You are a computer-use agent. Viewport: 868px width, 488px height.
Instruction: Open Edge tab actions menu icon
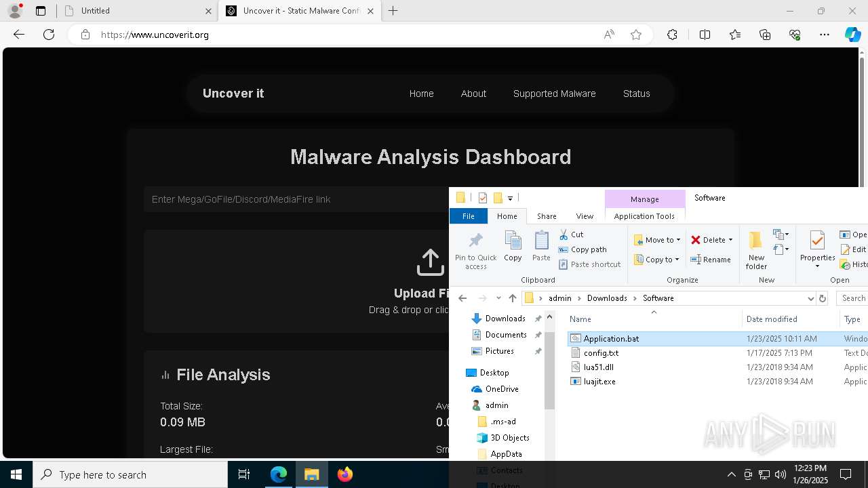point(41,10)
